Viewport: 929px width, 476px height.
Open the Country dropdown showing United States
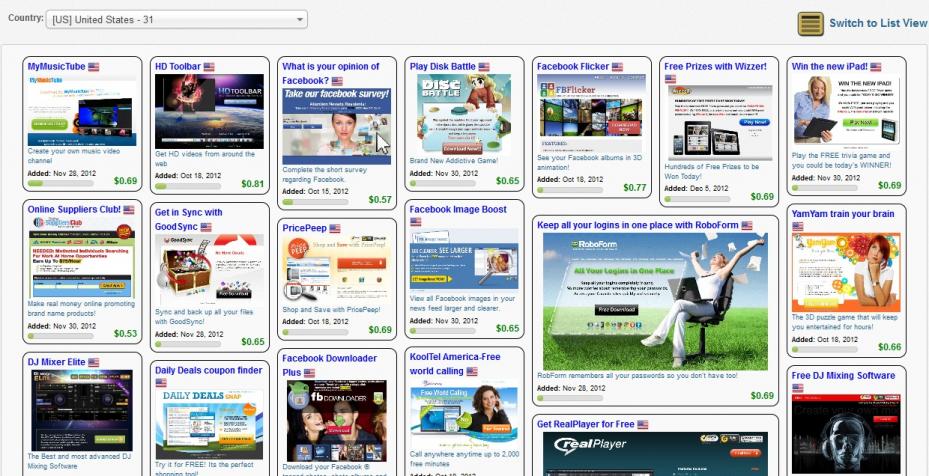tap(177, 19)
